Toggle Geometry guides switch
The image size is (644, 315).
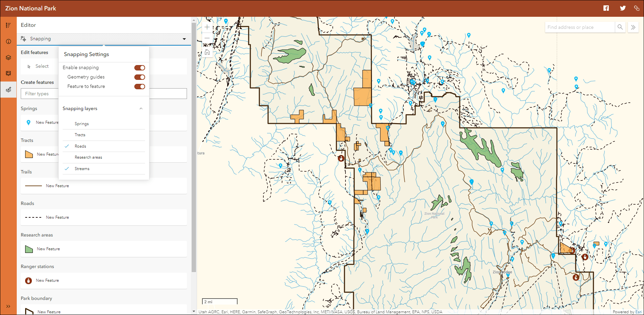click(x=140, y=77)
